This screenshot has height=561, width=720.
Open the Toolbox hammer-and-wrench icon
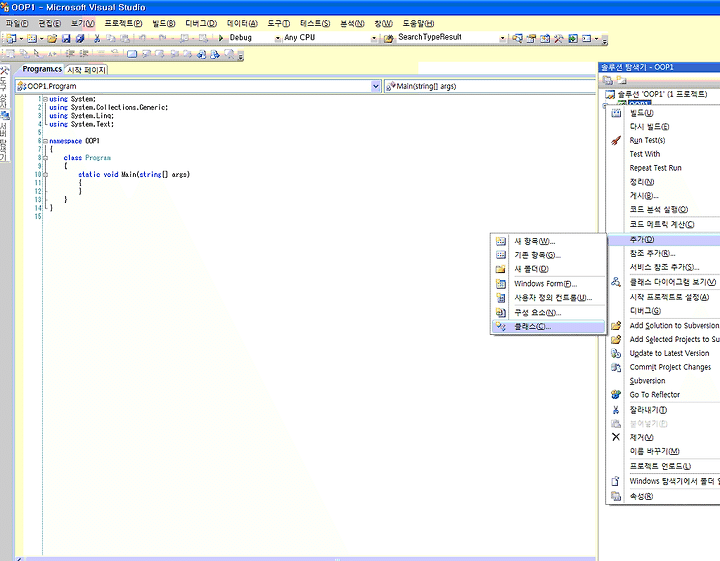(559, 39)
